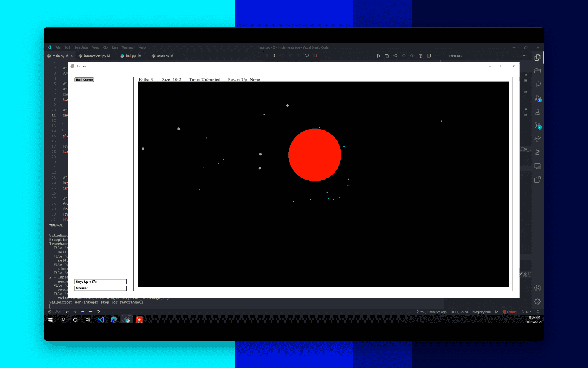Click the Power Up: None label
Viewport: 588px width, 368px height.
244,79
